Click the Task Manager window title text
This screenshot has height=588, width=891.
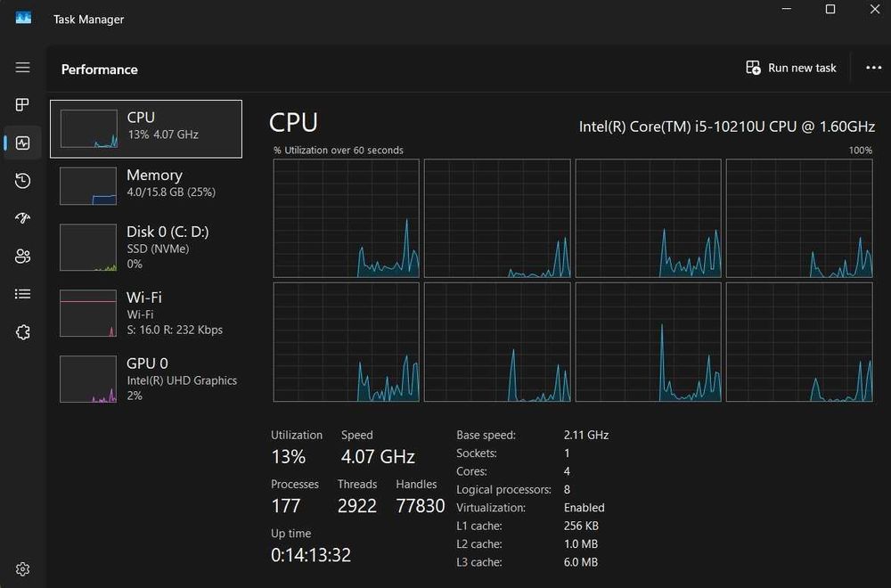(x=88, y=19)
